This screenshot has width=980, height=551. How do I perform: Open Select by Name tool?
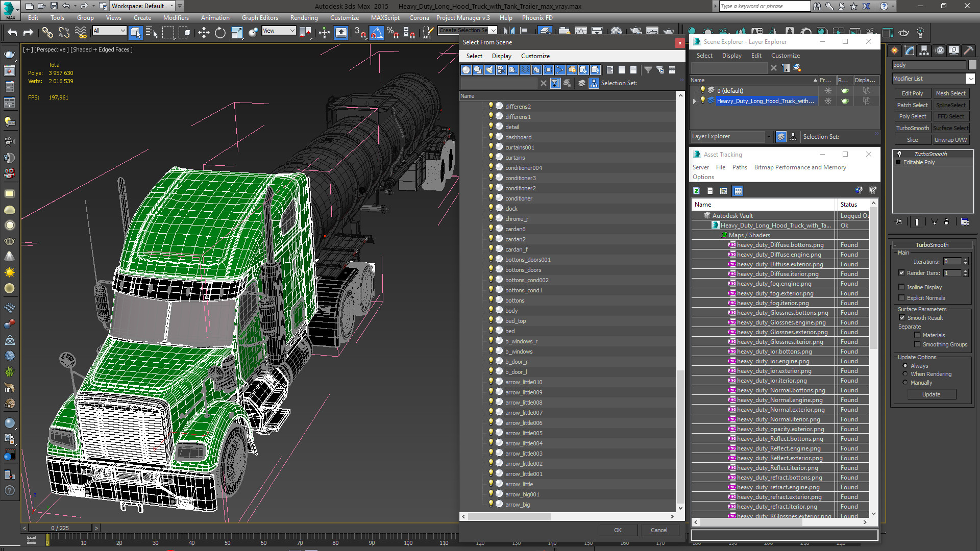coord(152,33)
